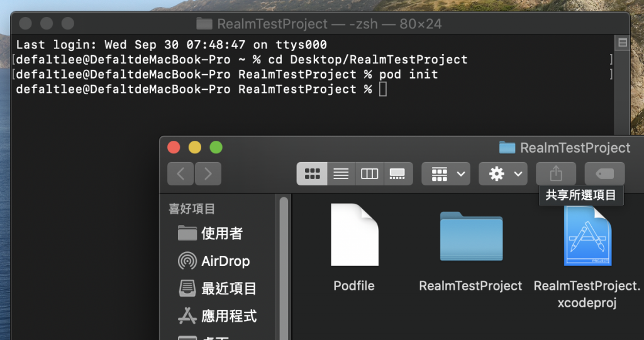Click the 'Last login' line in Terminal

coord(171,45)
